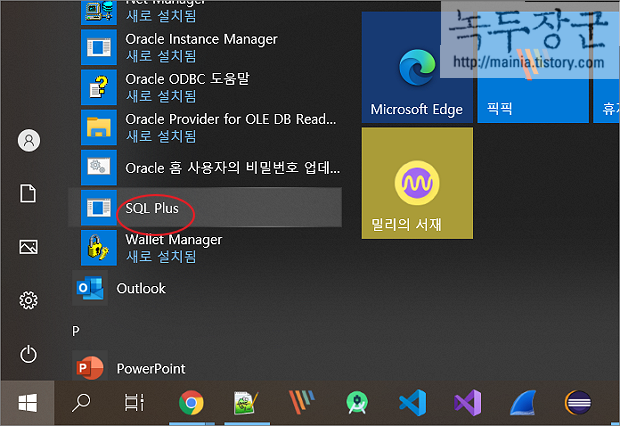Open Visual Studio from the taskbar
Image resolution: width=620 pixels, height=426 pixels.
(x=468, y=403)
